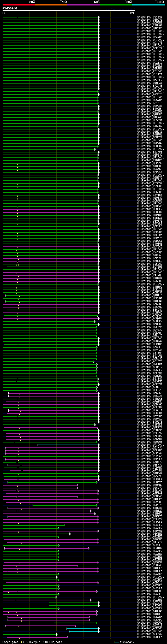
Task: Click the purple ~60% segment of the color legend
Action: tap(83, 4)
